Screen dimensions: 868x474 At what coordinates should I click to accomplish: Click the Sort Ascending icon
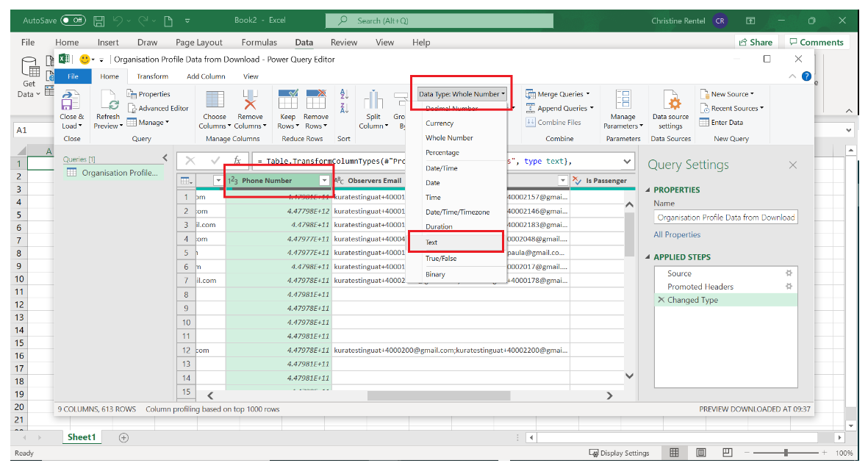click(344, 94)
